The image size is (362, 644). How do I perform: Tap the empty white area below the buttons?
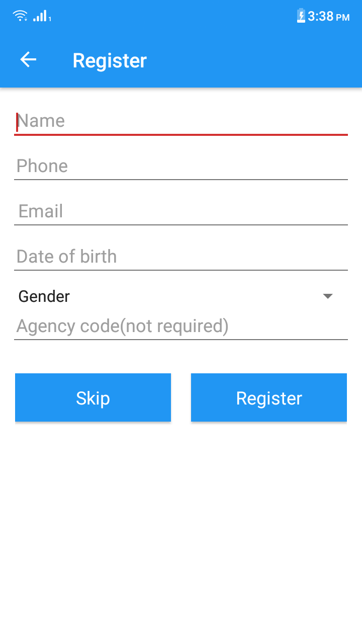(x=181, y=528)
